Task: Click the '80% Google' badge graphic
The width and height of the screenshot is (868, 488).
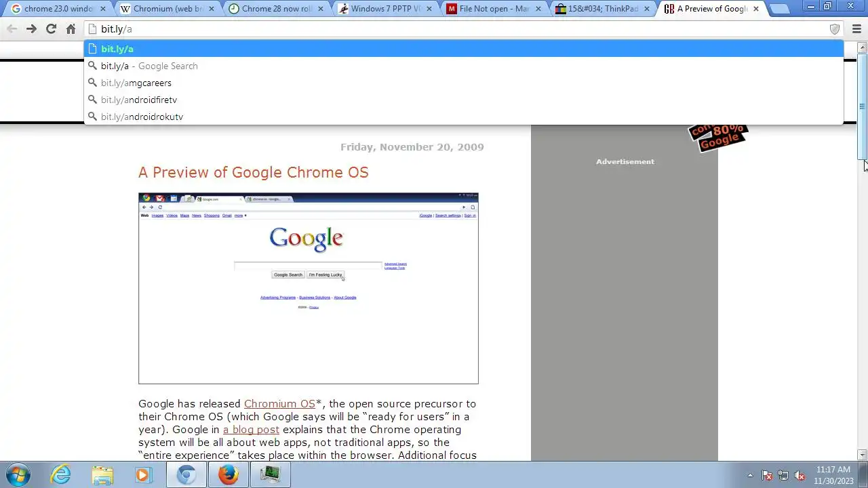Action: click(717, 137)
